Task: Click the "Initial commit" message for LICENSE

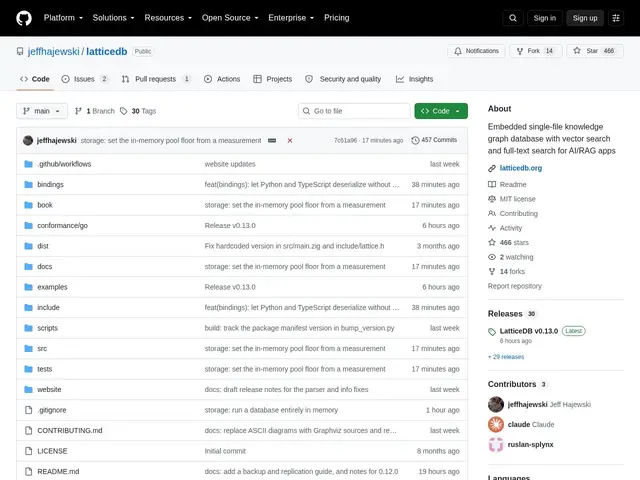Action: [225, 451]
